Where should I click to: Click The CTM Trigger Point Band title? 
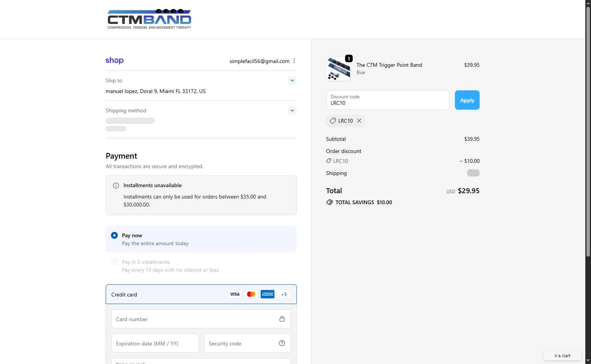389,65
